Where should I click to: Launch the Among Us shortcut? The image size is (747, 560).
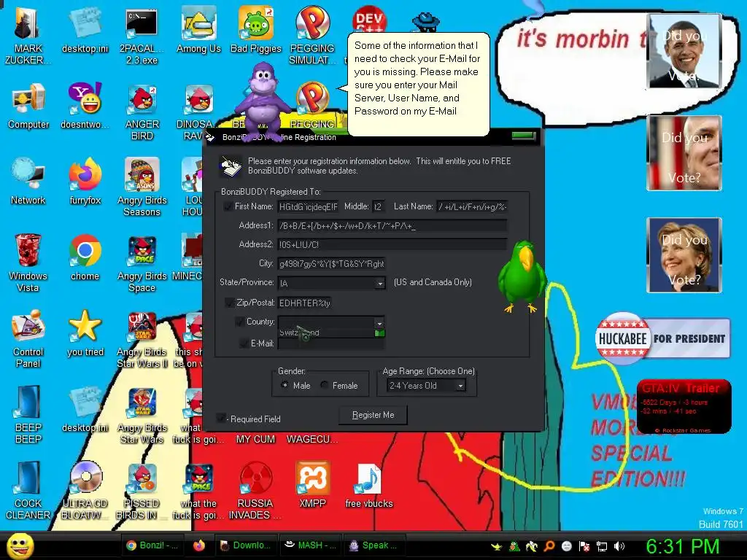(x=198, y=29)
